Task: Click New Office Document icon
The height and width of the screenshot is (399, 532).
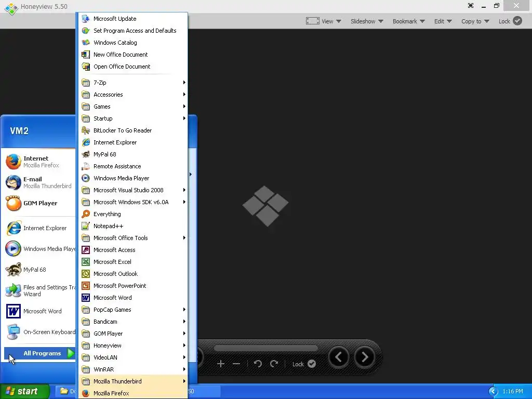Action: click(86, 54)
